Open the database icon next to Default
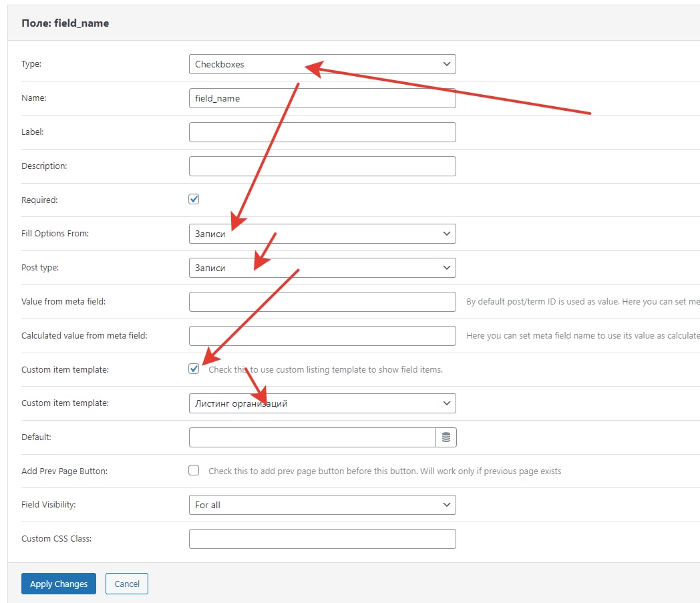The width and height of the screenshot is (700, 603). pyautogui.click(x=446, y=437)
